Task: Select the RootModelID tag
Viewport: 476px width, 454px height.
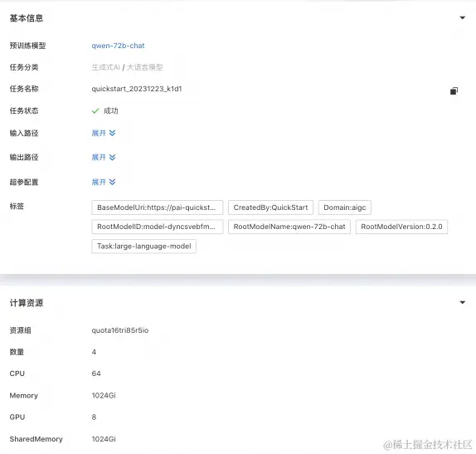Action: [x=158, y=227]
